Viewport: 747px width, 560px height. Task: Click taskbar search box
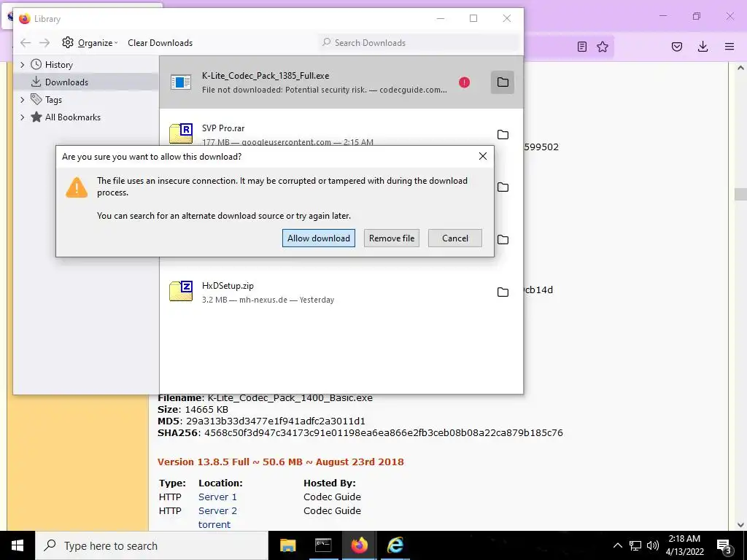(x=152, y=545)
